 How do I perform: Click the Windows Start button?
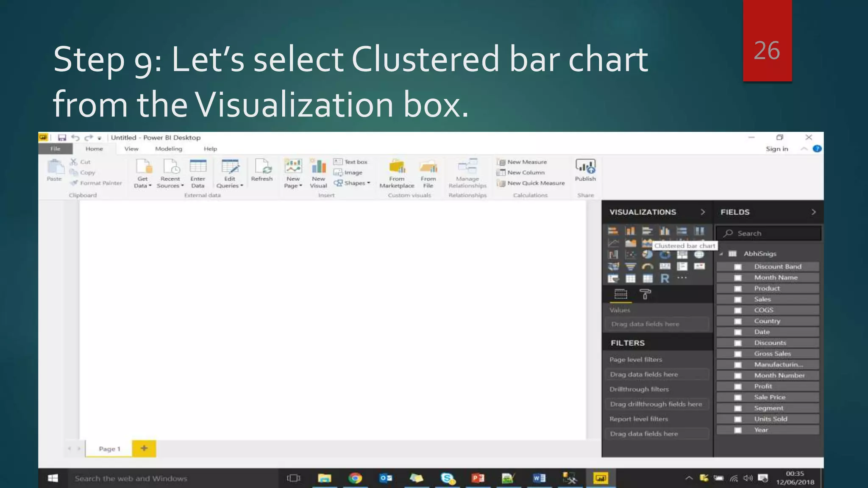[53, 478]
